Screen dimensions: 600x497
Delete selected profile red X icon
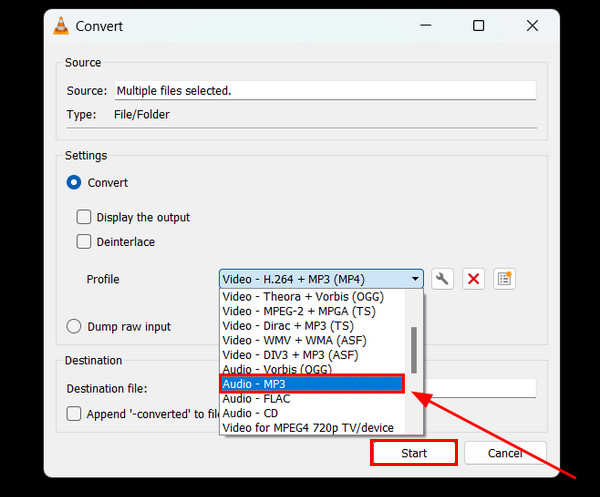click(x=473, y=279)
